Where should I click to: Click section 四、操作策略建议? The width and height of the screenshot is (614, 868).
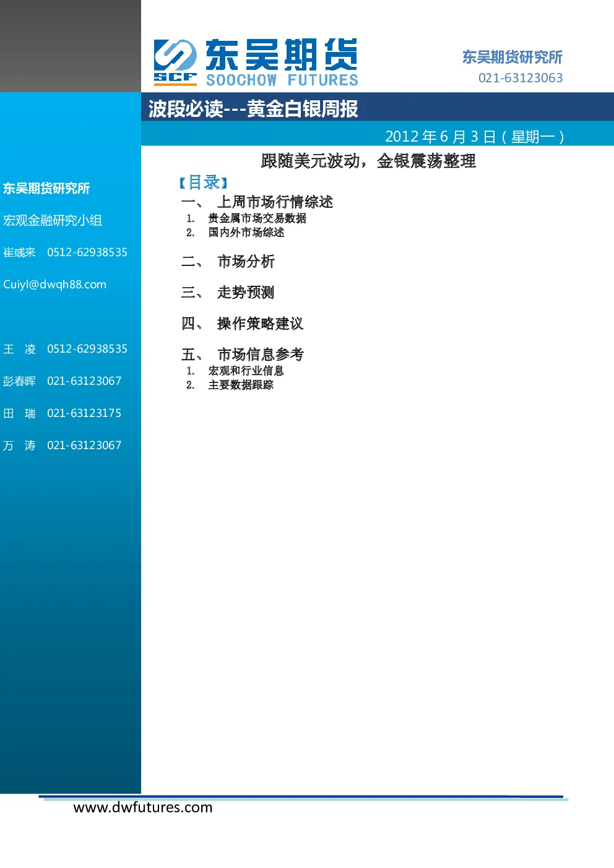(x=242, y=324)
